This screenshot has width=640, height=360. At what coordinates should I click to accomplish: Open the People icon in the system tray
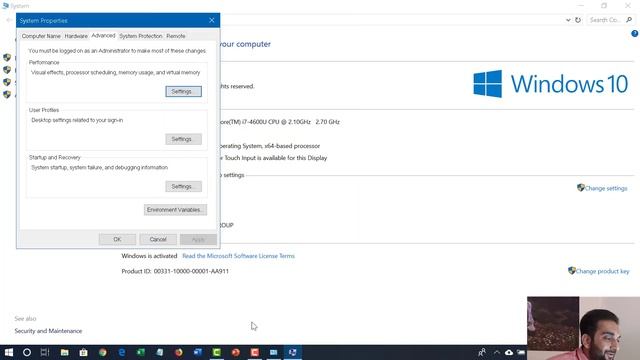point(482,352)
